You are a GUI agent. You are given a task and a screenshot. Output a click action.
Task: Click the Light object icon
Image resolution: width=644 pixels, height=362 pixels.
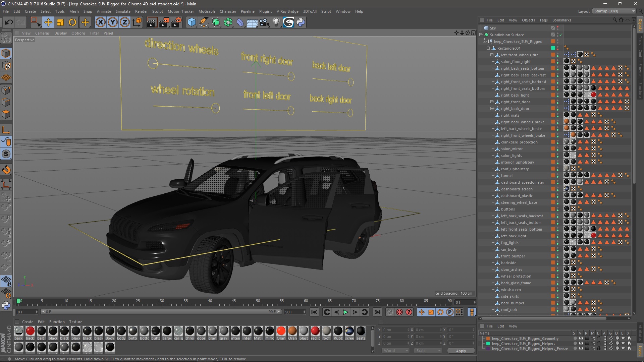pos(276,22)
